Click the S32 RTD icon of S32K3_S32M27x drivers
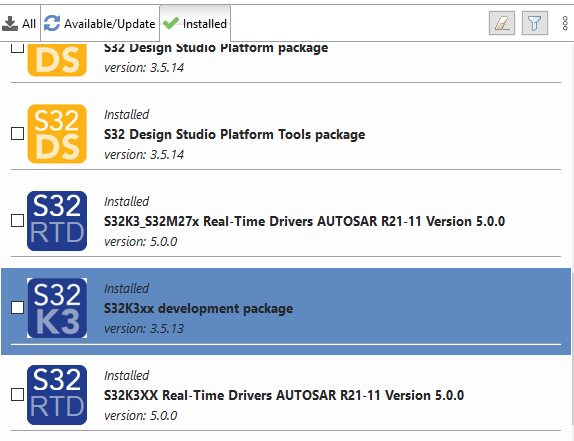Viewport: 574px width, 441px height. point(57,221)
